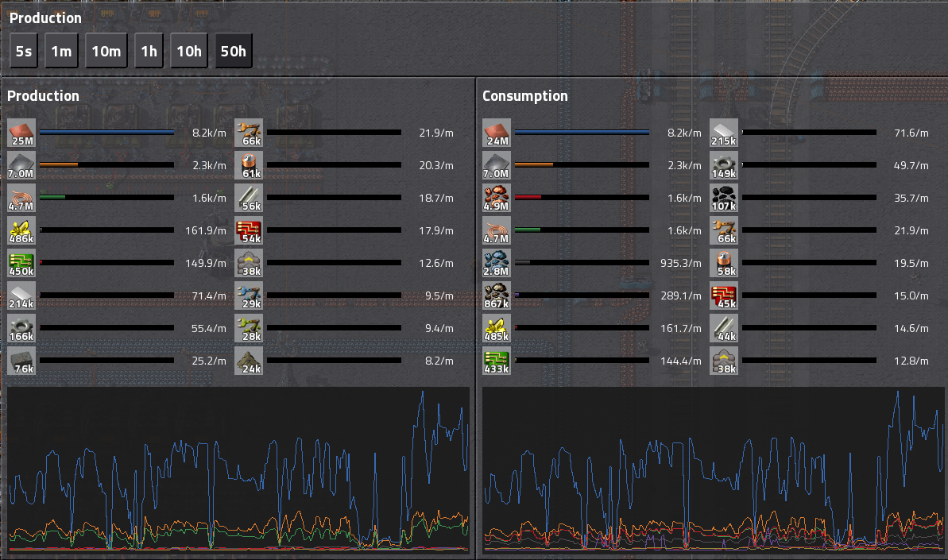Click iron plate 7.0M icon in Consumption

coord(497,165)
